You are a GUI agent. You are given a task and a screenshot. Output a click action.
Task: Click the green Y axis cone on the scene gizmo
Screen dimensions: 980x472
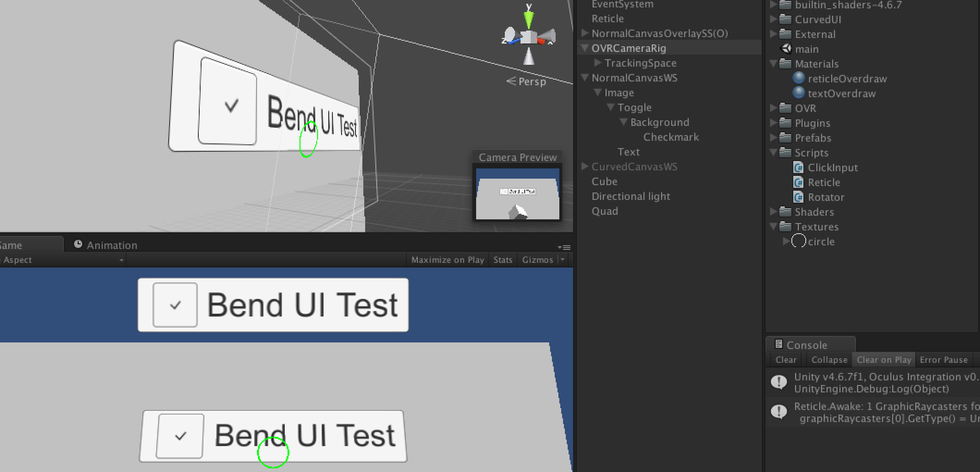click(x=529, y=19)
